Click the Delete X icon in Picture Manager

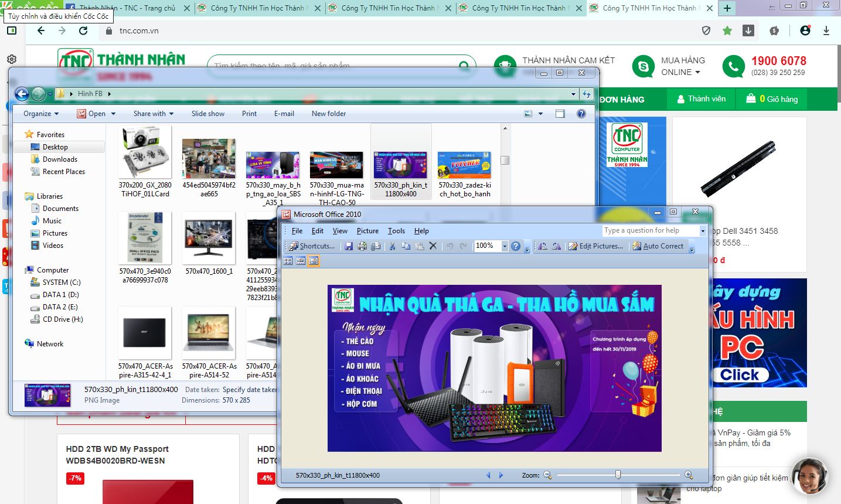(433, 246)
